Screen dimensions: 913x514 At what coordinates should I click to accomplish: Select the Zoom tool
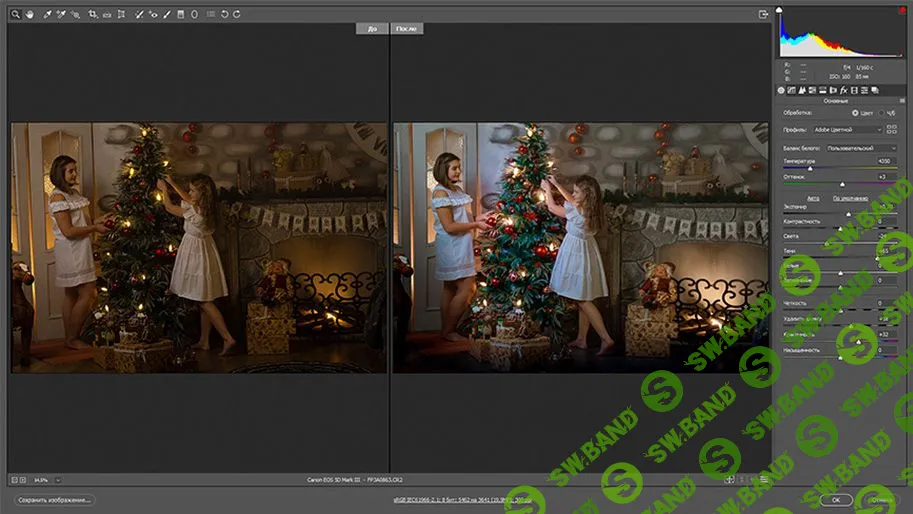(x=16, y=14)
